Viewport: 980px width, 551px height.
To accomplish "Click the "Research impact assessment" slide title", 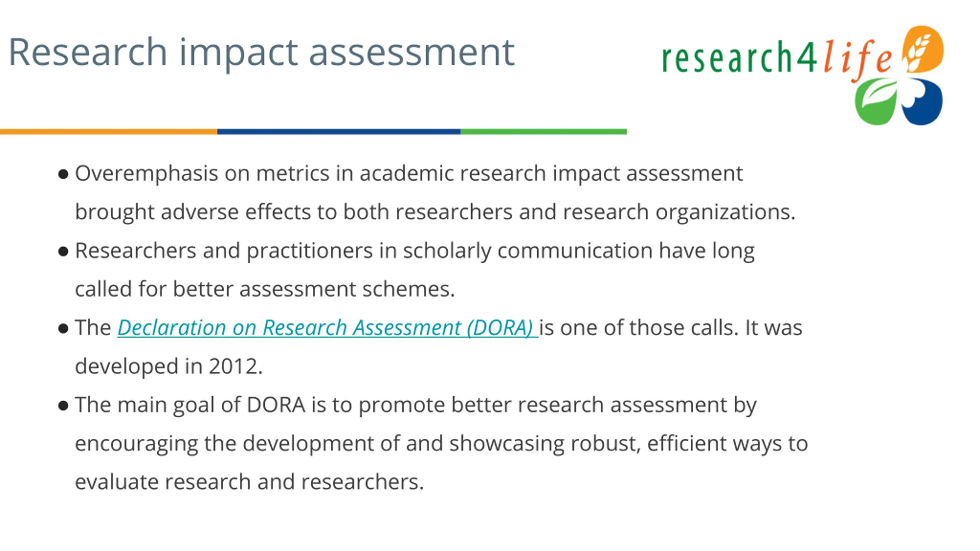I will click(x=261, y=53).
